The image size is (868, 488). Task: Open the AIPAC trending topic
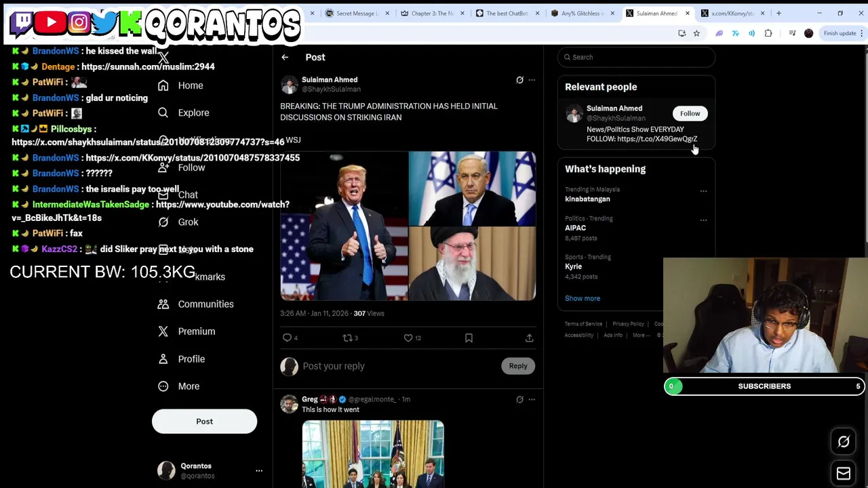(575, 228)
